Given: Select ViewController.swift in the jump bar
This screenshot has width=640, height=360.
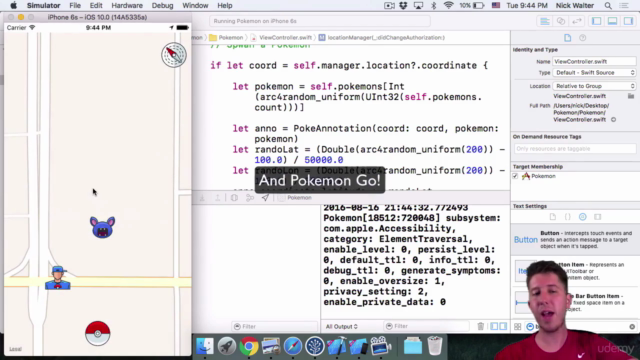Looking at the screenshot, I should [281, 38].
